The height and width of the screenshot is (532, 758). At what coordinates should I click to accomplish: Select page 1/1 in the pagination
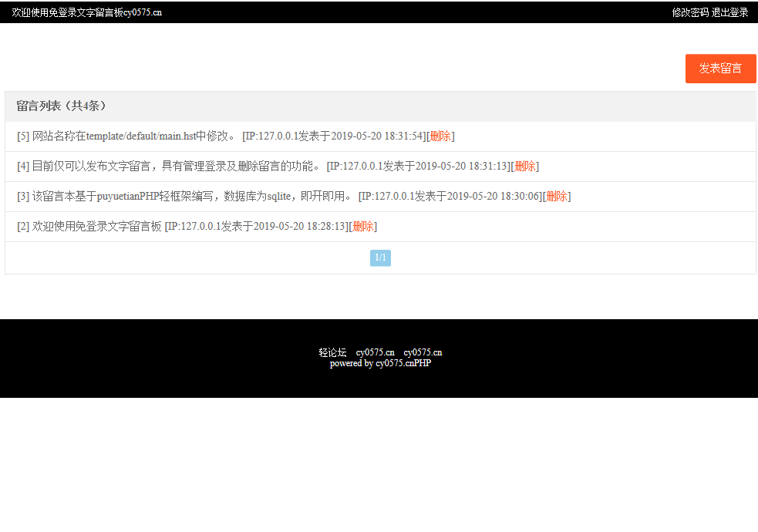[x=380, y=258]
